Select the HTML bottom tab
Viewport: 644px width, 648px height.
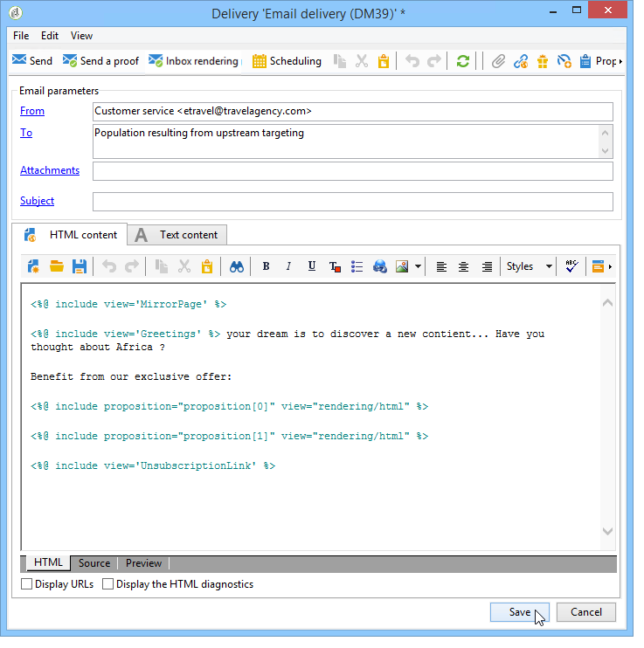48,562
